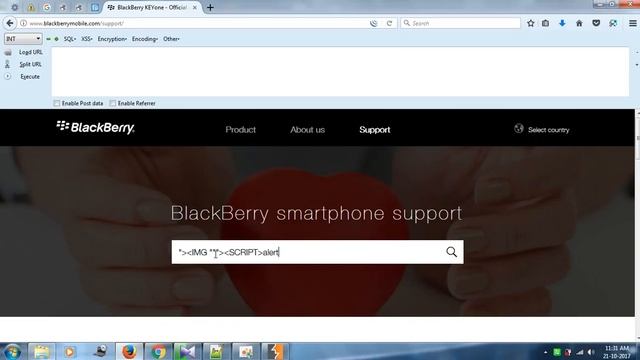Close the BlackBerry KEYone tab
640x360 pixels.
click(195, 7)
